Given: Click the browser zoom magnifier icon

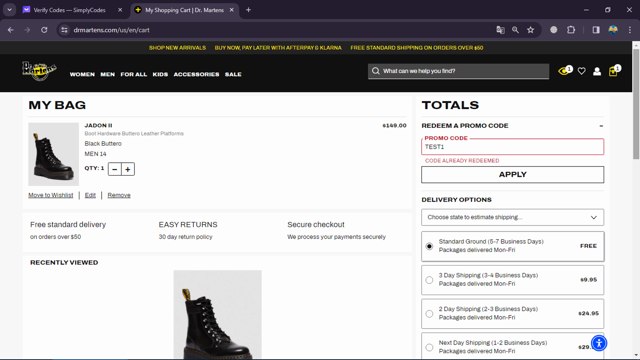Looking at the screenshot, I should click(x=516, y=30).
